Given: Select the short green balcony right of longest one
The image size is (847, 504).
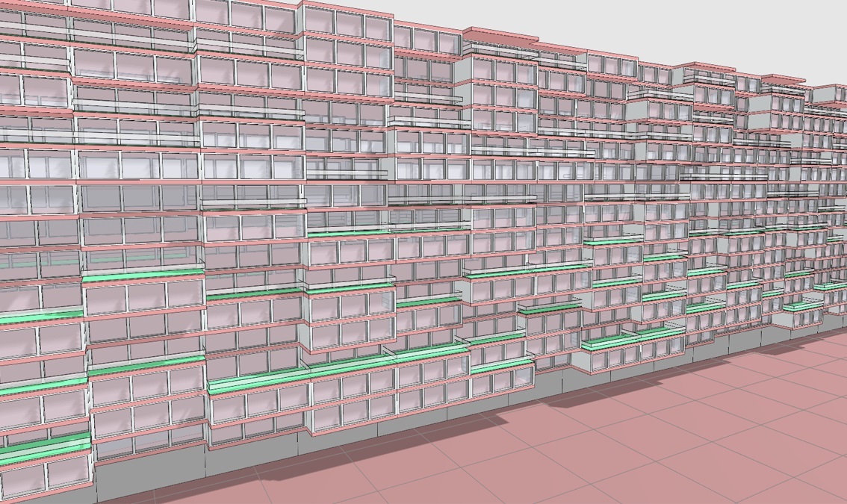Looking at the screenshot, I should coord(502,366).
